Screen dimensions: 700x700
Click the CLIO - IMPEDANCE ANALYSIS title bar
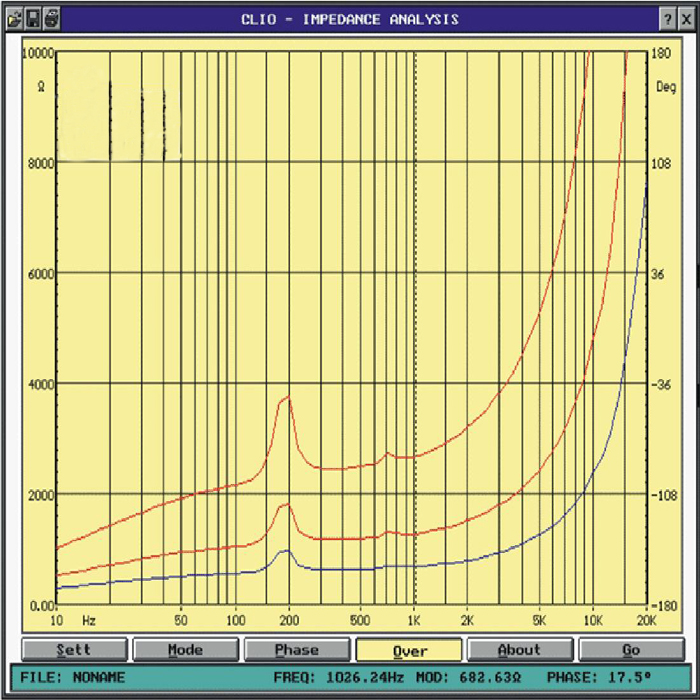(x=350, y=19)
